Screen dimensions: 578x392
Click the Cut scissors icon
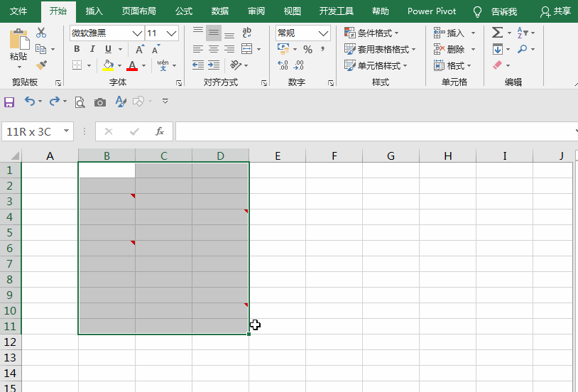pos(41,33)
